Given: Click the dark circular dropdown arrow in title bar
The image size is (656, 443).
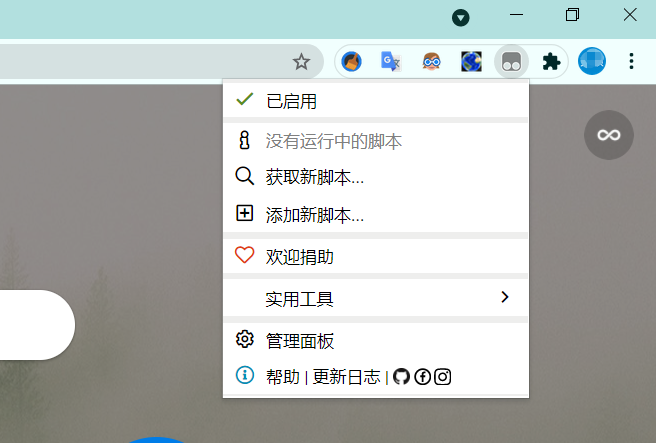Looking at the screenshot, I should pyautogui.click(x=461, y=18).
